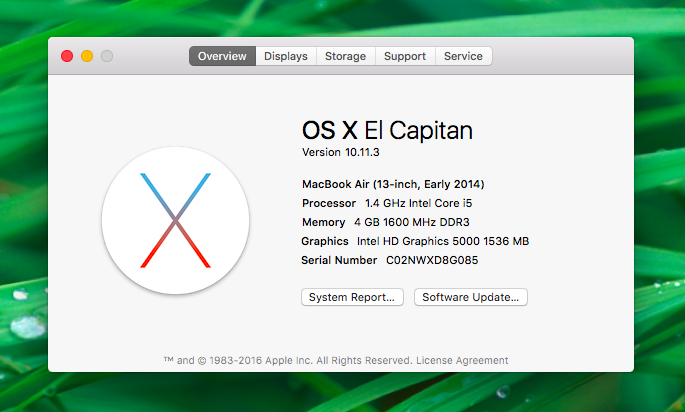This screenshot has width=685, height=412.
Task: Close the About This Mac window
Action: click(67, 57)
